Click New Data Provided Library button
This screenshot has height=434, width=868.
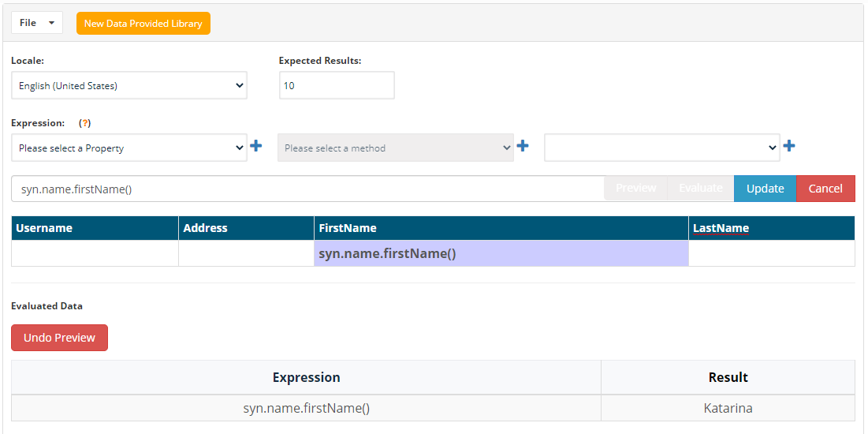143,23
